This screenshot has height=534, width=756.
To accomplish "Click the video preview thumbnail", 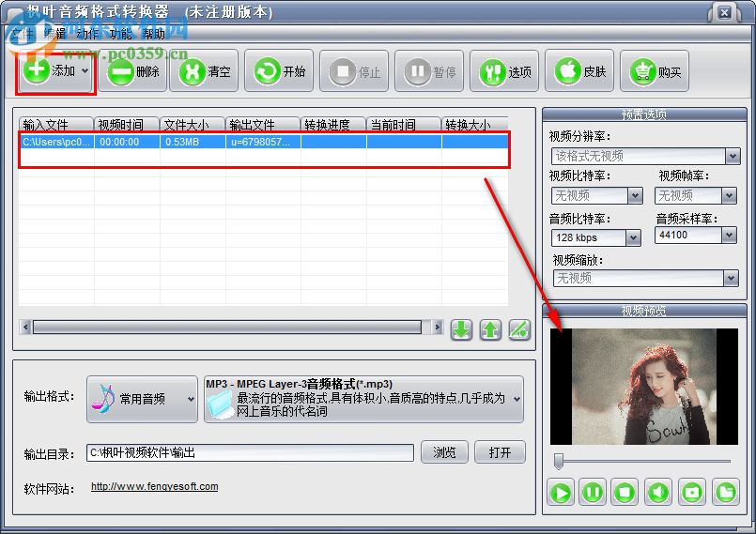I will click(x=644, y=387).
